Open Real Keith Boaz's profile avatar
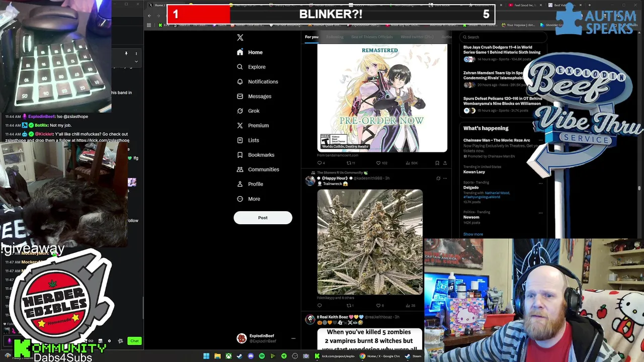The height and width of the screenshot is (362, 644). [310, 320]
